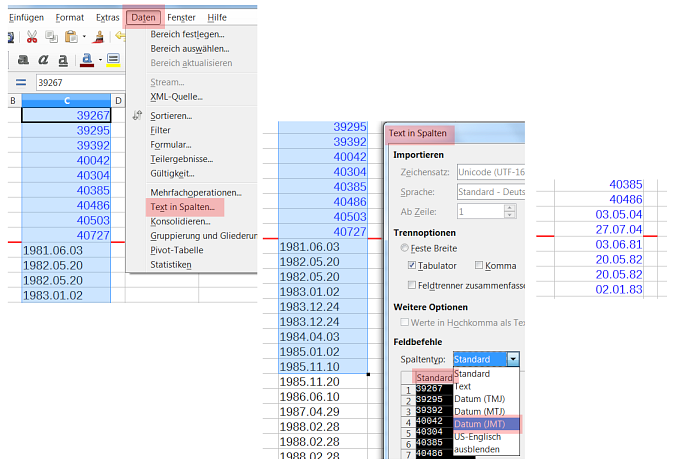This screenshot has height=468, width=675.
Task: Choose Bereich festlegen... menu entry
Action: pyautogui.click(x=187, y=34)
